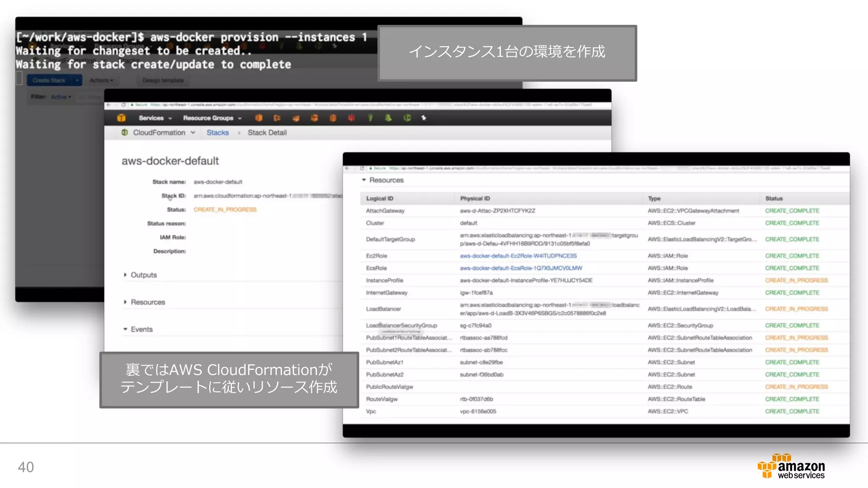
Task: Click the CloudFormation service icon in breadcrumb bar
Action: point(125,133)
